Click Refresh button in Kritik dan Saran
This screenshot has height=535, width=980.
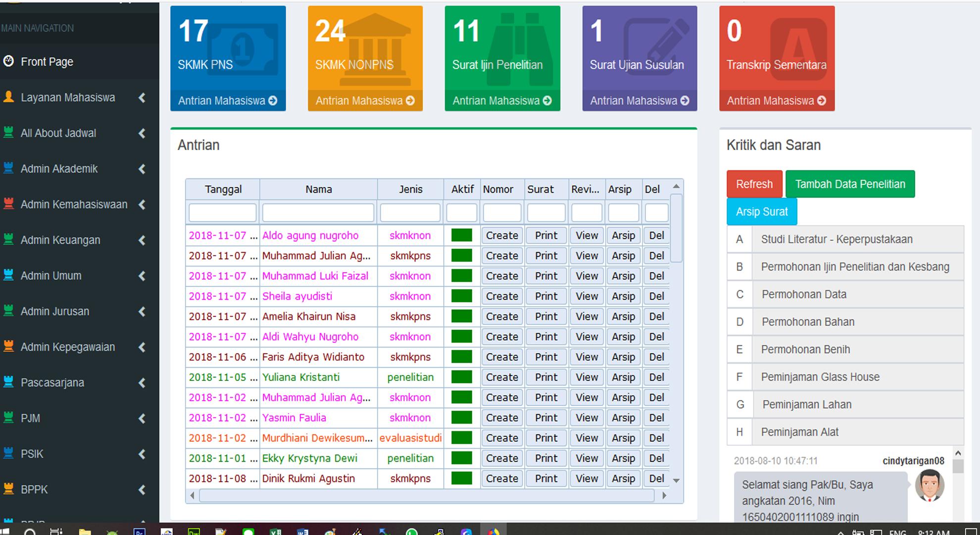[x=754, y=184]
